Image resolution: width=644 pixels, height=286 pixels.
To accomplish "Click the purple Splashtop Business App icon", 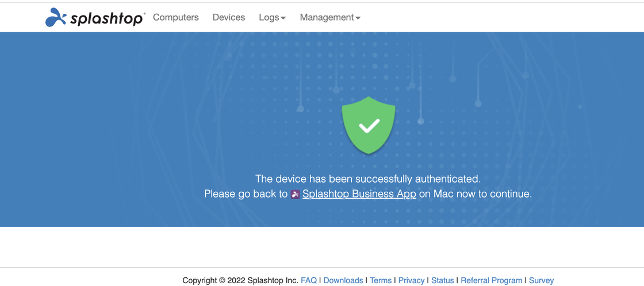I will coord(295,195).
